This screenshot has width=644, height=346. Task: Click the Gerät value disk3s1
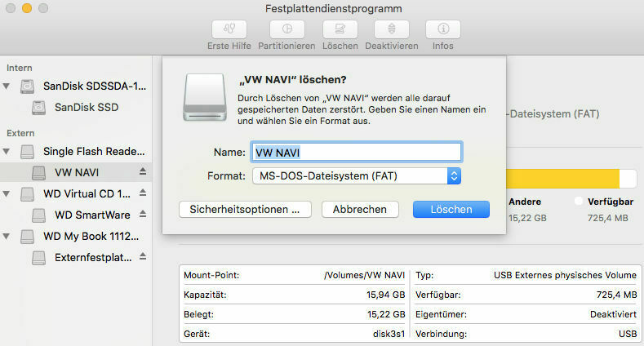(389, 335)
